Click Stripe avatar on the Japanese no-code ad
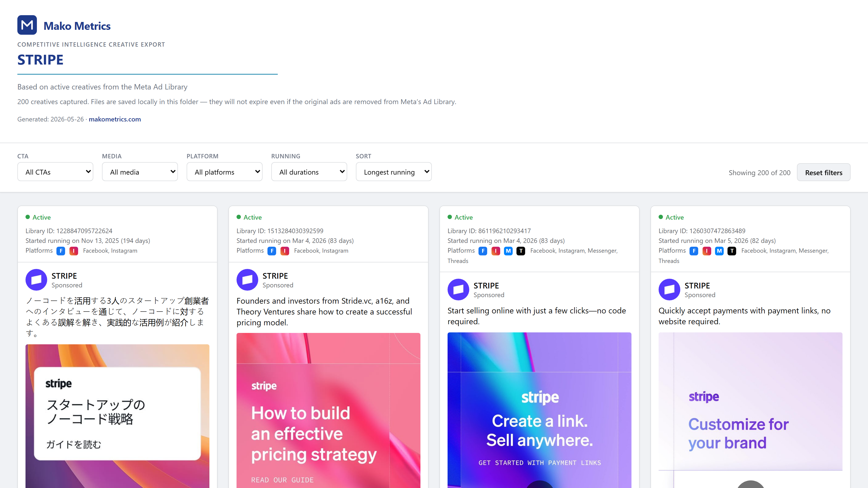This screenshot has height=488, width=868. (36, 280)
